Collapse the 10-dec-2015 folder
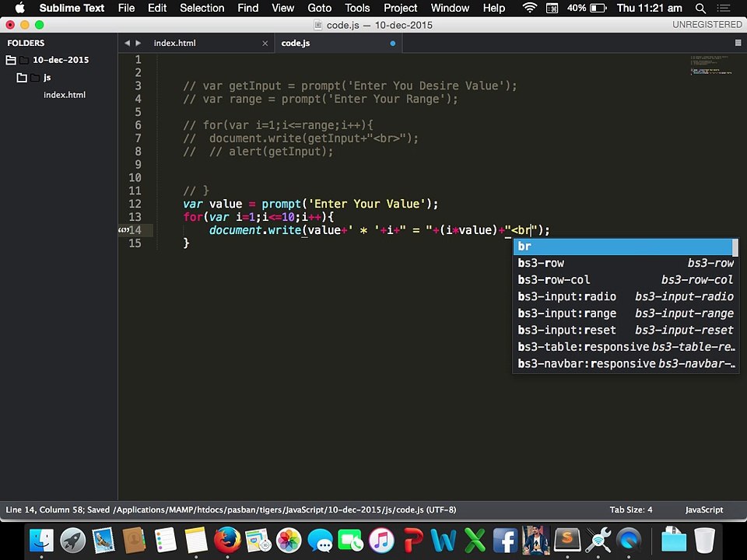 (10, 60)
